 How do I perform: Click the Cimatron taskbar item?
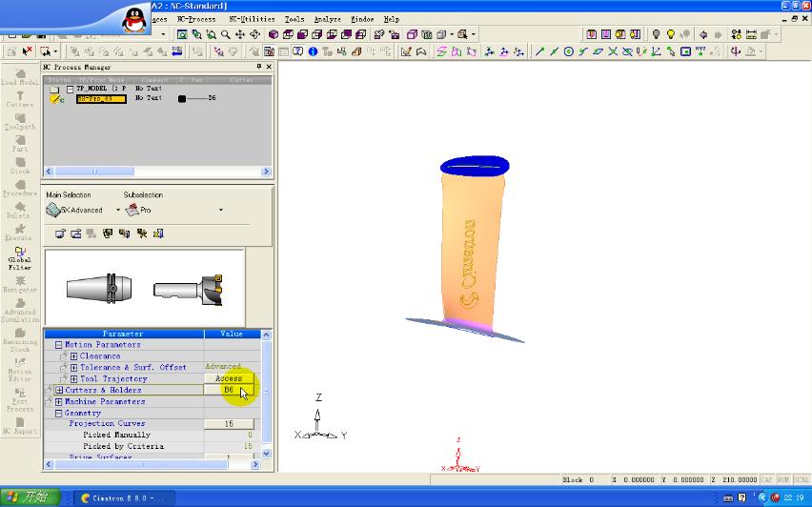[124, 498]
